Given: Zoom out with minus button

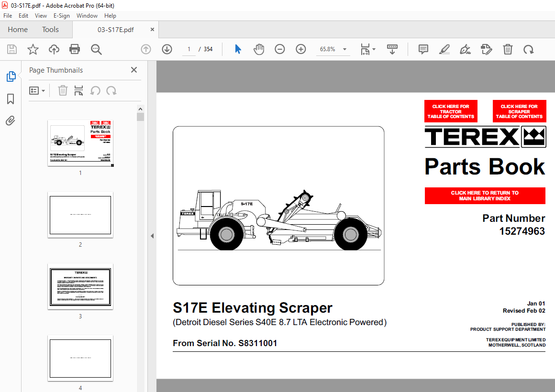Looking at the screenshot, I should [x=279, y=49].
